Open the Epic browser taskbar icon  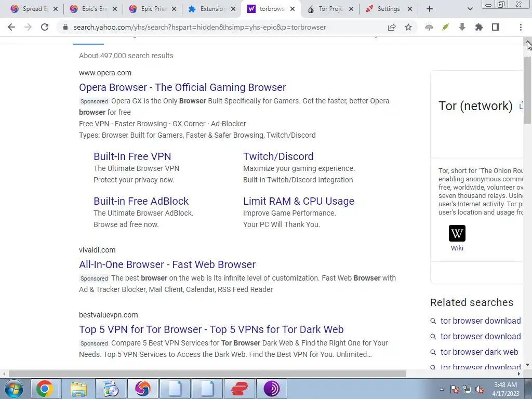(142, 389)
